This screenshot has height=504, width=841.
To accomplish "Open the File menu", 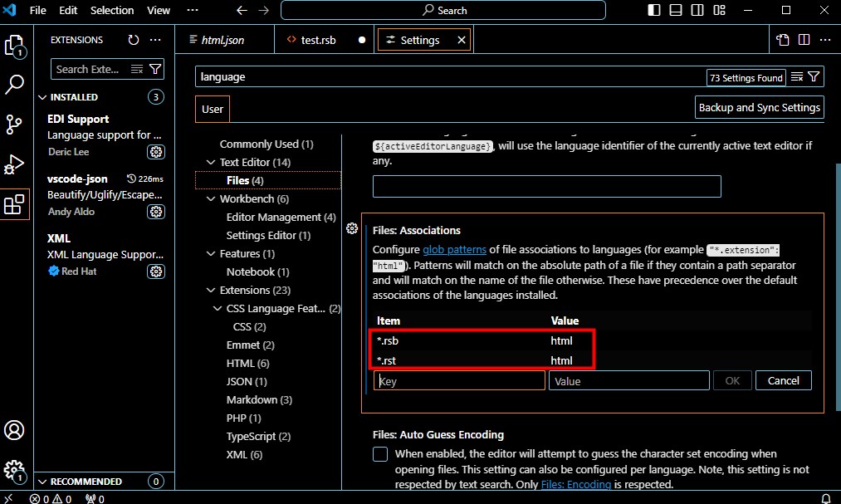I will point(37,10).
